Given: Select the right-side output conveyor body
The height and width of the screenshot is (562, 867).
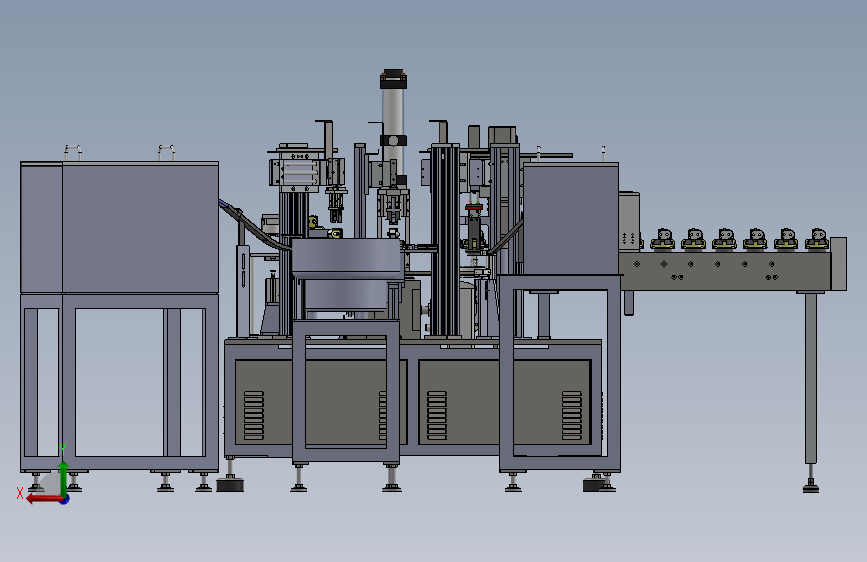Looking at the screenshot, I should coord(725,270).
